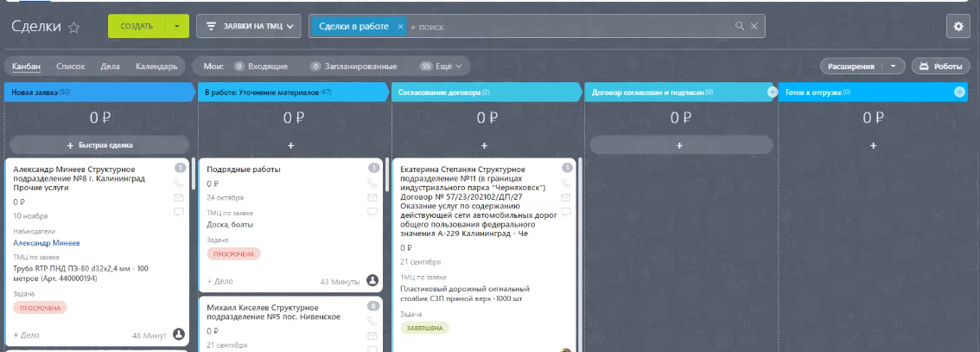Click the phone icon on Михаил Киселев card

point(372,322)
